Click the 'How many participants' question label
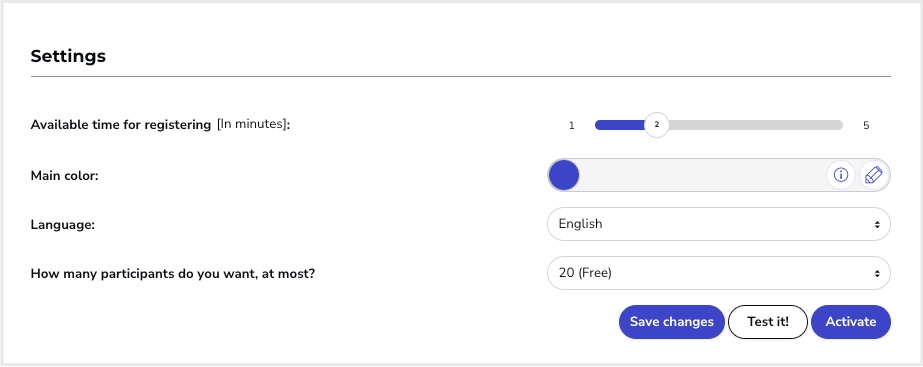This screenshot has height=367, width=923. [x=172, y=274]
